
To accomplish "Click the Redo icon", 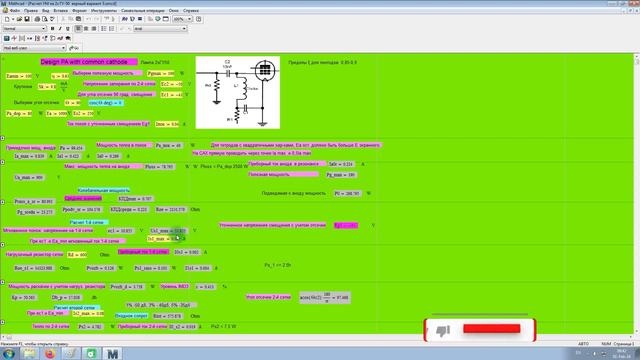I will [96, 19].
